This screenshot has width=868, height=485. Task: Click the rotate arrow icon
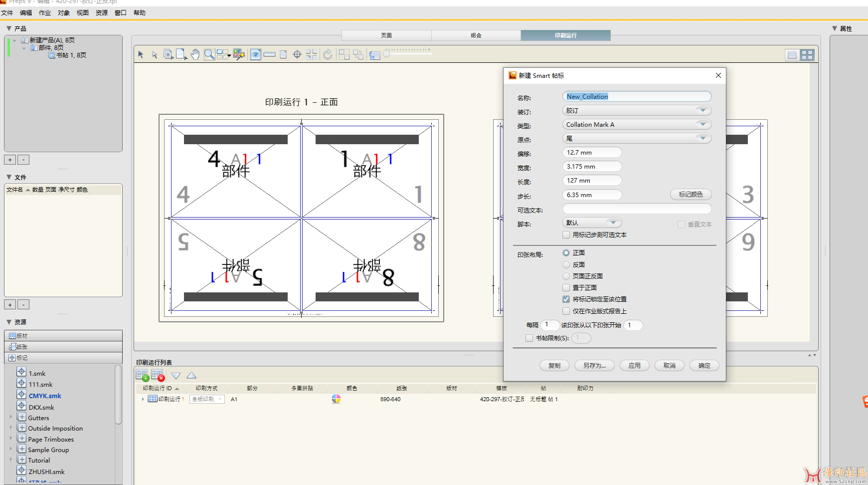coord(328,54)
